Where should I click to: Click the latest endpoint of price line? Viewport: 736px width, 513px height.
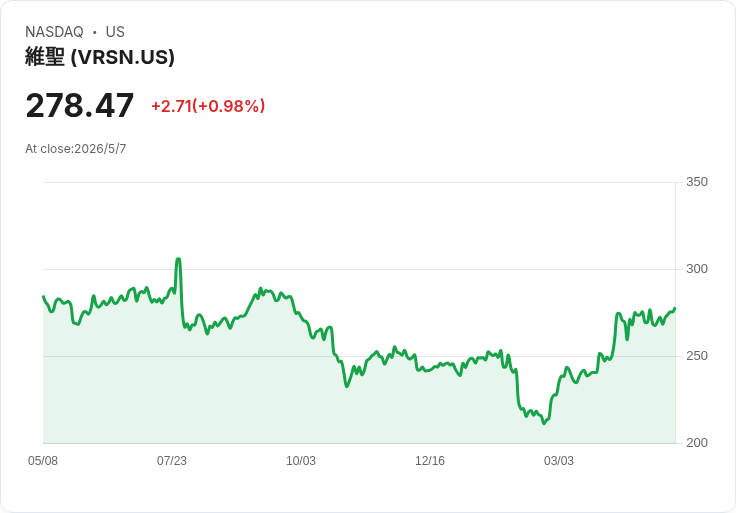[675, 309]
